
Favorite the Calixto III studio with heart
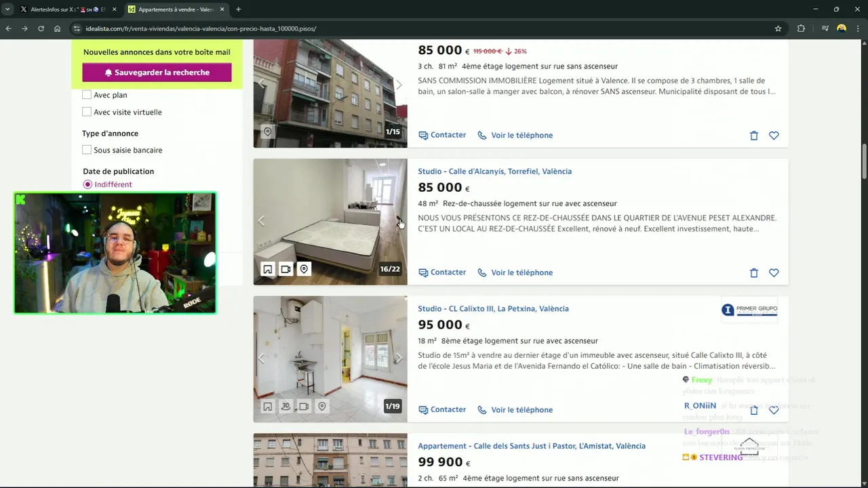tap(774, 410)
